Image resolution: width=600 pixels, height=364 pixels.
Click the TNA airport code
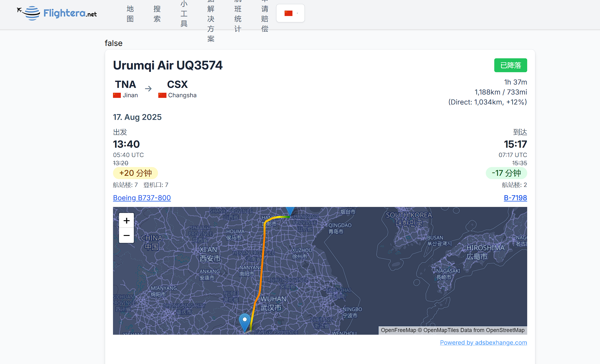pyautogui.click(x=125, y=84)
